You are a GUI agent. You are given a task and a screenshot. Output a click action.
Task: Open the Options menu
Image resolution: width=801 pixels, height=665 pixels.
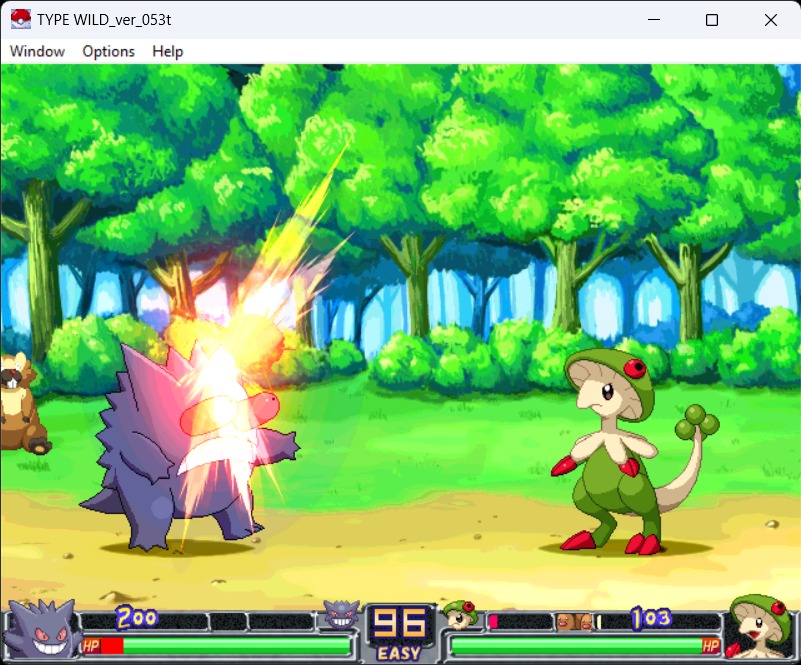(x=108, y=51)
